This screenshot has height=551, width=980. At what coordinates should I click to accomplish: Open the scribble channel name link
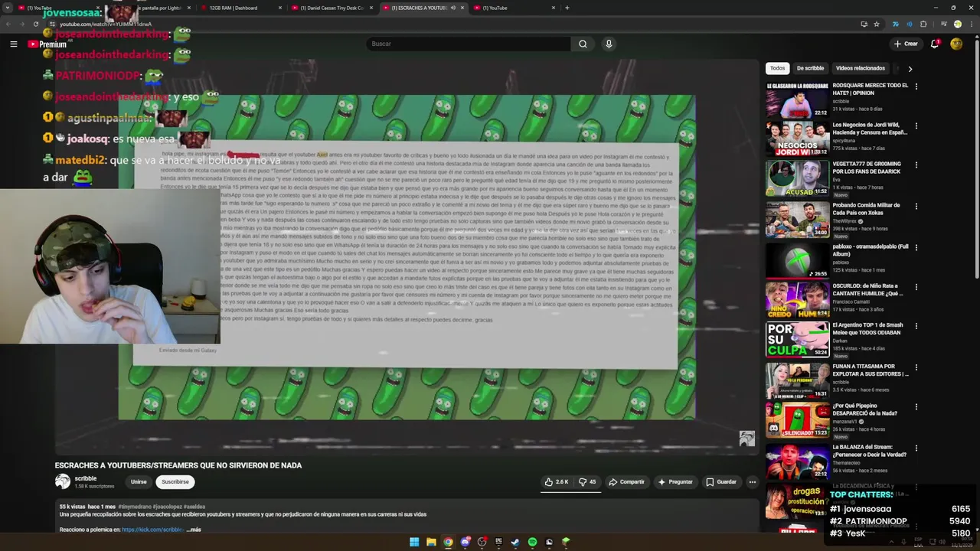(85, 478)
